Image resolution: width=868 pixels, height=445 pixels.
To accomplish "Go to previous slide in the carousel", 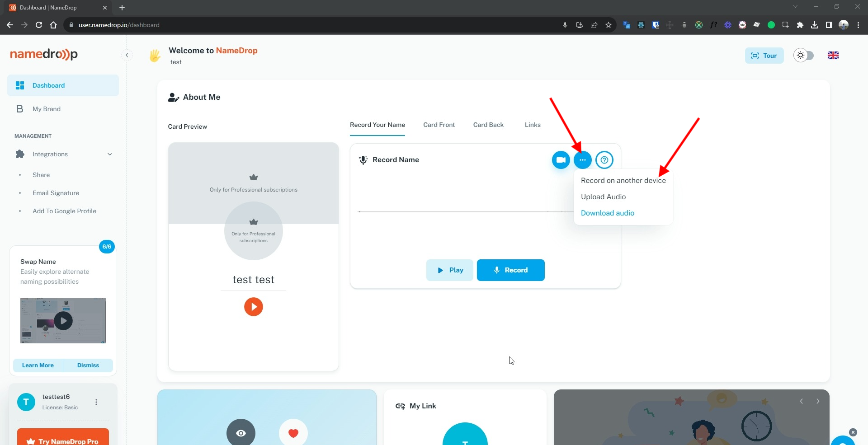I will (x=801, y=401).
